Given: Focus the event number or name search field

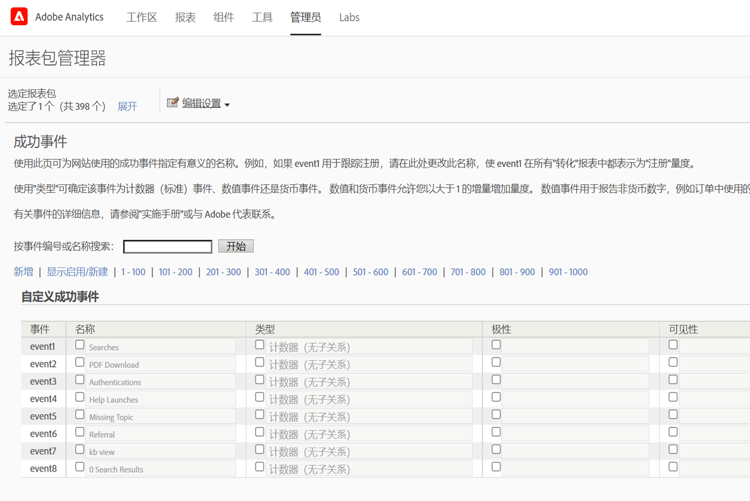Looking at the screenshot, I should click(x=167, y=246).
